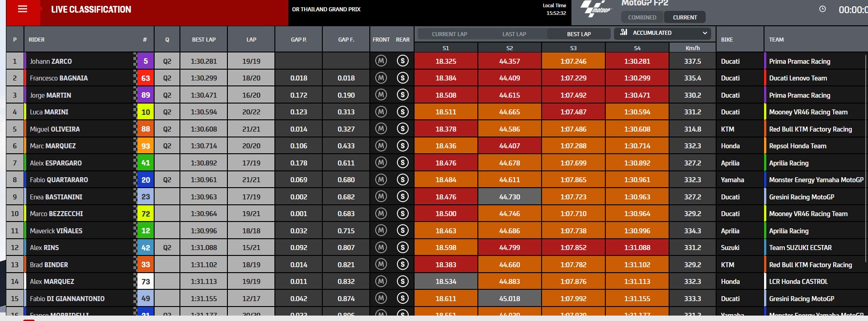
Task: Switch to Combined session view
Action: (x=642, y=17)
